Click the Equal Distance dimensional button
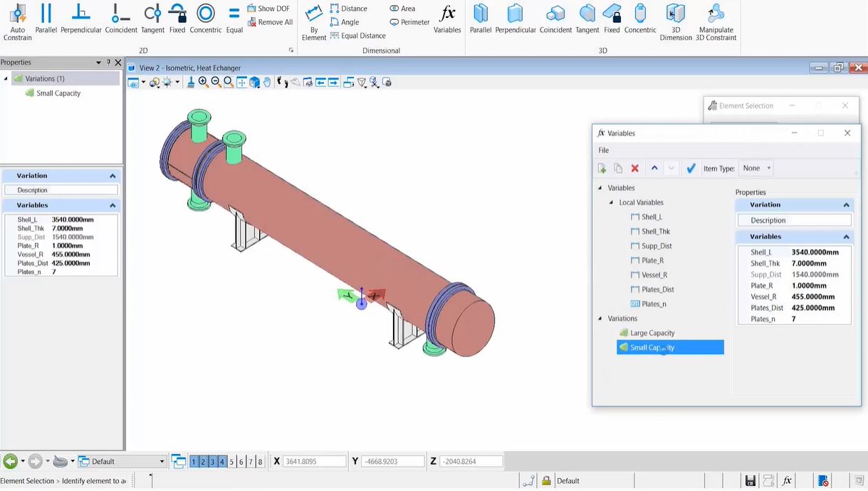The image size is (868, 491). [x=357, y=36]
